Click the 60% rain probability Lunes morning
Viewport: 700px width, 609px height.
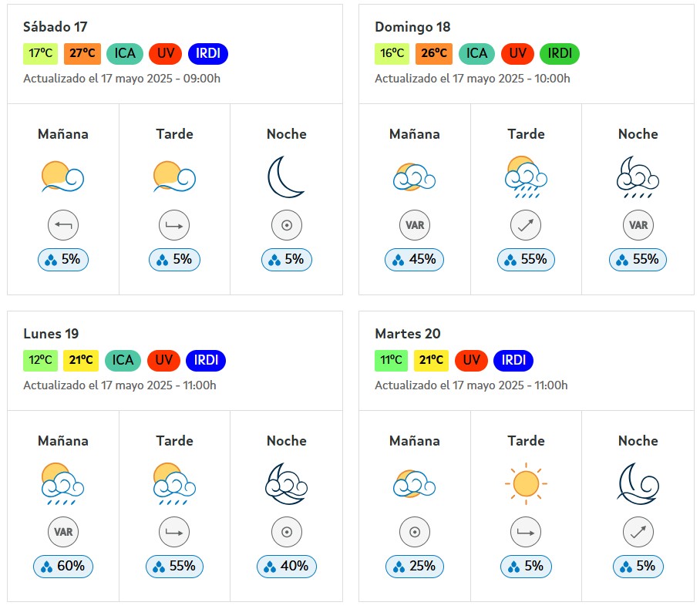[x=63, y=566]
